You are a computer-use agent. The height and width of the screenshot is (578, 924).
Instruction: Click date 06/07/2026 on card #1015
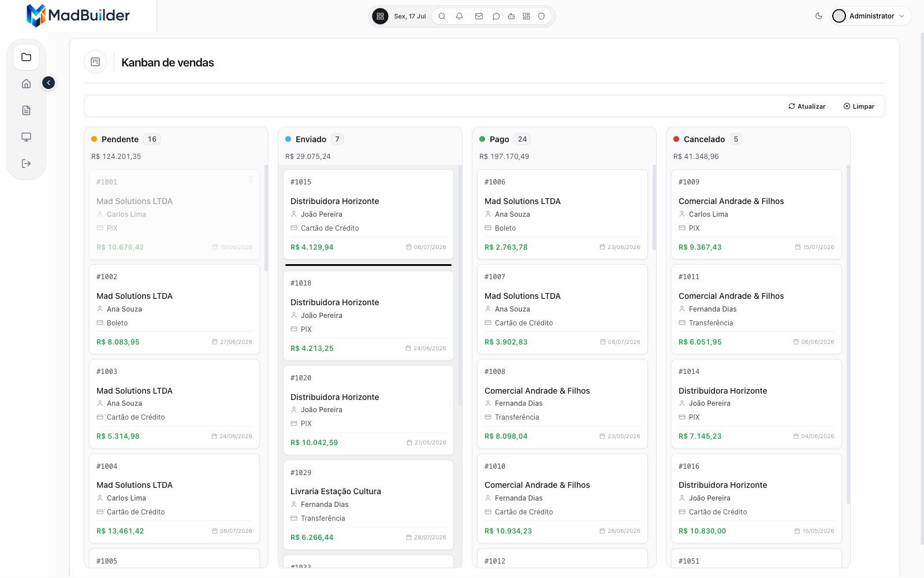click(x=430, y=247)
